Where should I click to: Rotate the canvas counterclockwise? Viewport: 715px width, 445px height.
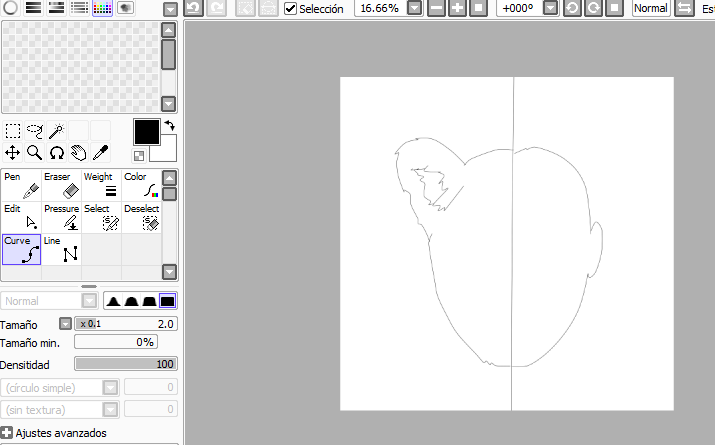pyautogui.click(x=572, y=8)
